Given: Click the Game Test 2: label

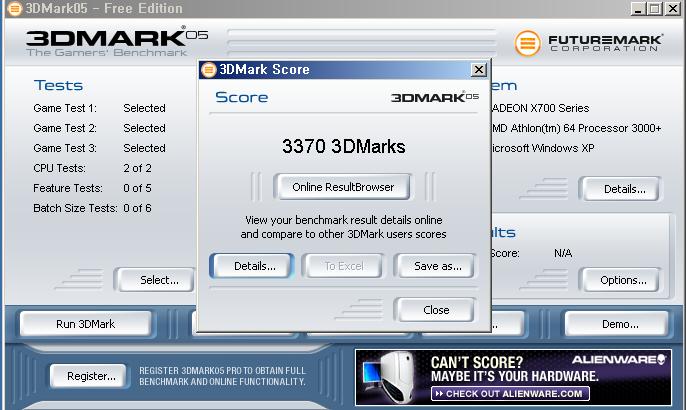Looking at the screenshot, I should point(65,128).
